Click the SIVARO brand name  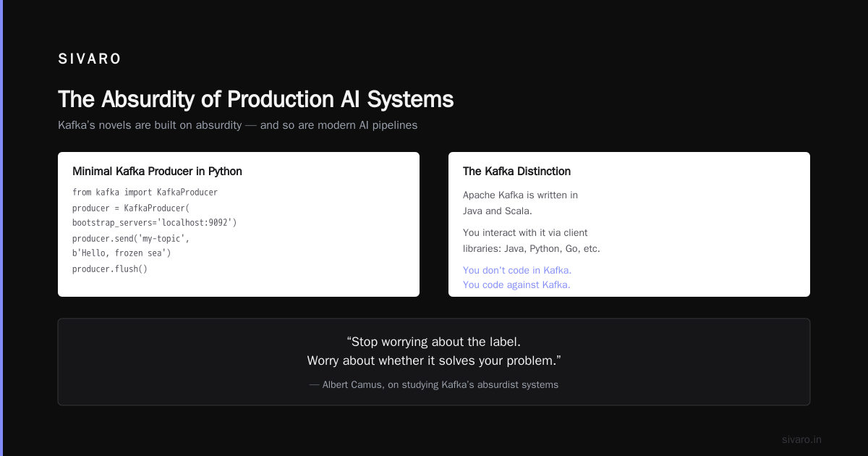coord(90,59)
